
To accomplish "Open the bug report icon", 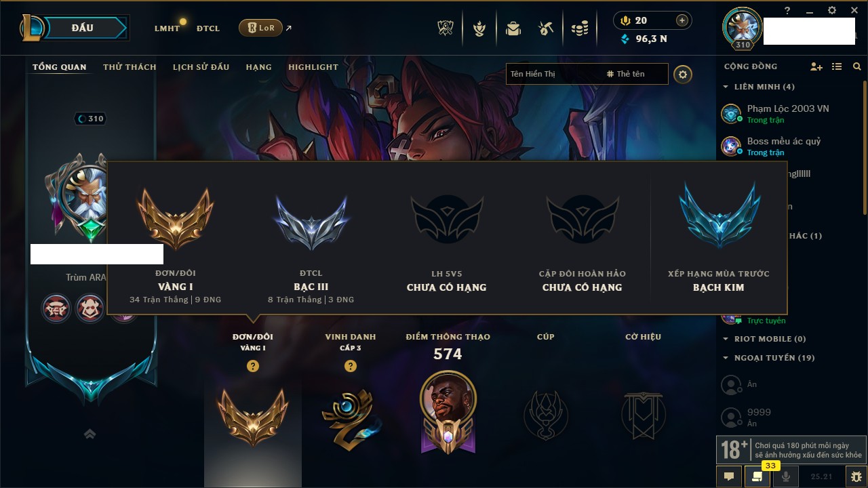I will pyautogui.click(x=856, y=476).
